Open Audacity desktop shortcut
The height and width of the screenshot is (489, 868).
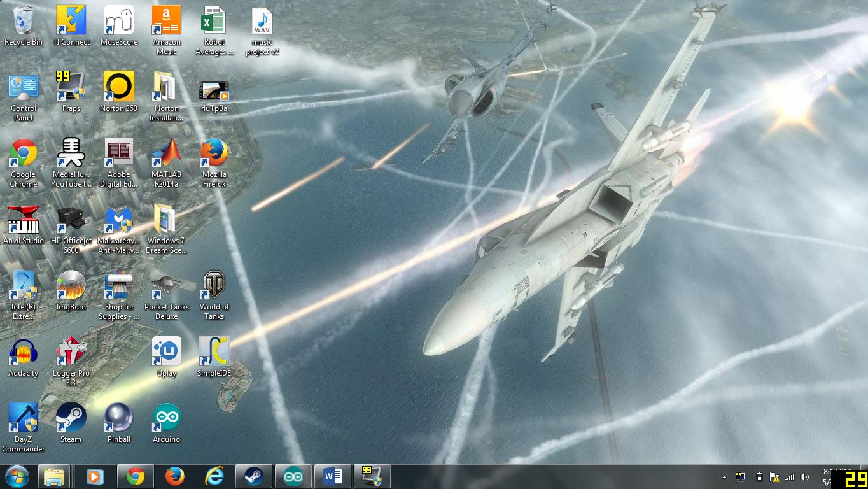pos(24,358)
